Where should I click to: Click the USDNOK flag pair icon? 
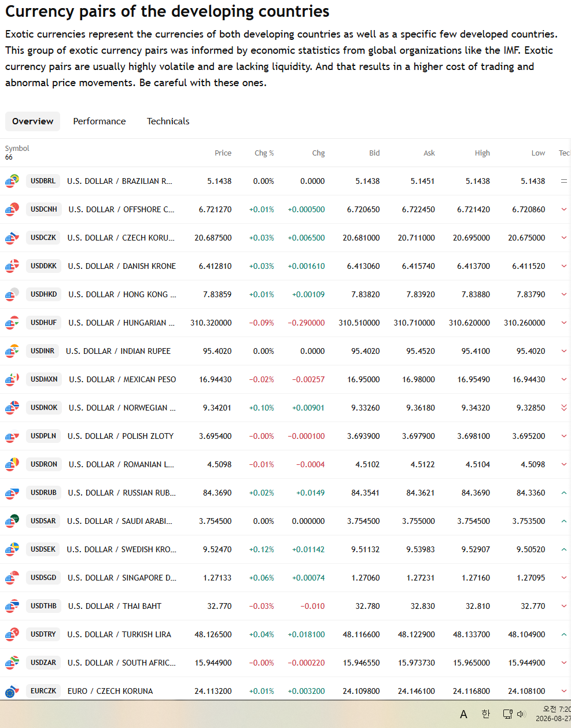[x=12, y=408]
